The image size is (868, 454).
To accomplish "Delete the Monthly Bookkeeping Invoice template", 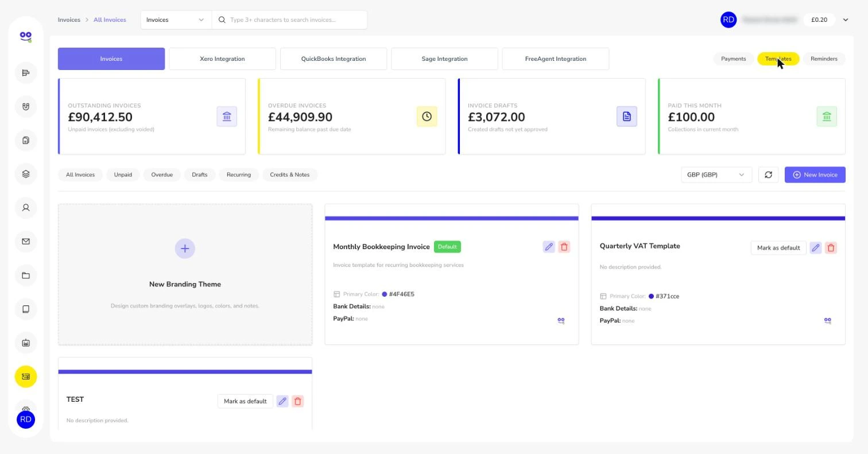I will pos(564,247).
